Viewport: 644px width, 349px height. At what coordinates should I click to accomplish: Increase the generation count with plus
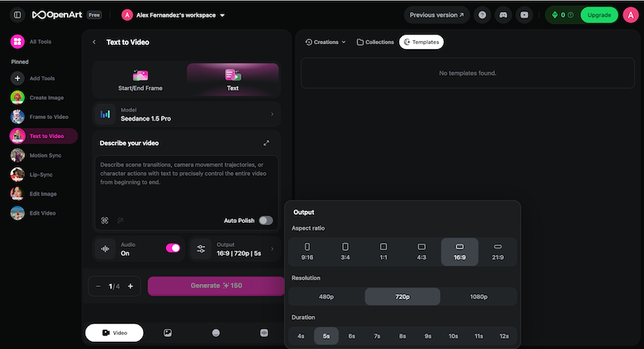130,286
